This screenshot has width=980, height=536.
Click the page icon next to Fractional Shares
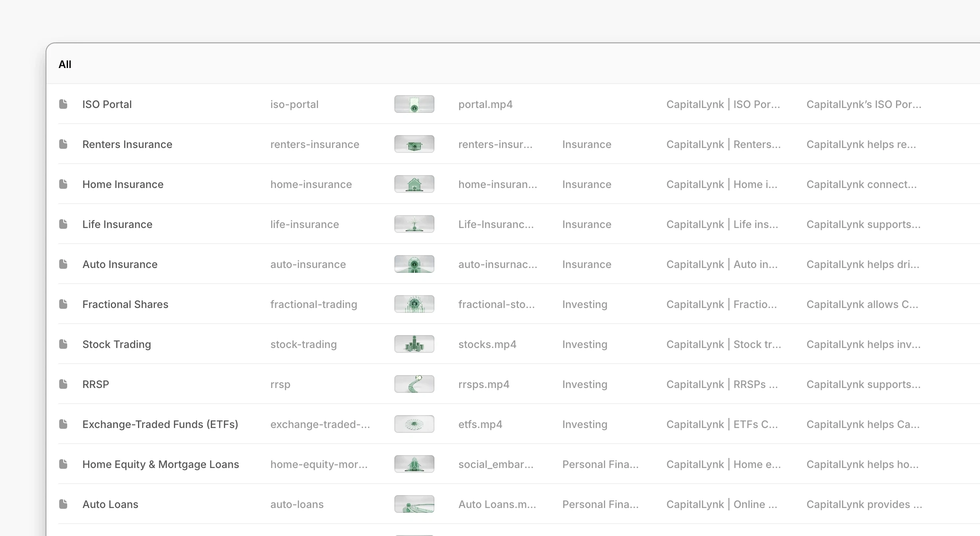coord(63,304)
